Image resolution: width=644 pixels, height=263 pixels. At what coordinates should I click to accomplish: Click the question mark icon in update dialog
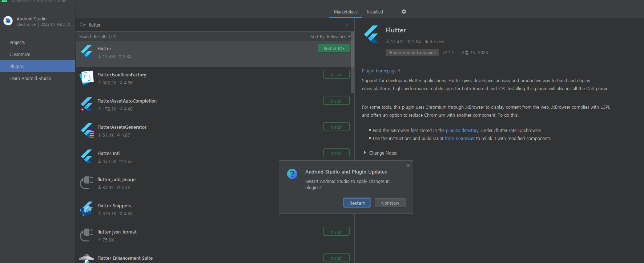(x=292, y=174)
